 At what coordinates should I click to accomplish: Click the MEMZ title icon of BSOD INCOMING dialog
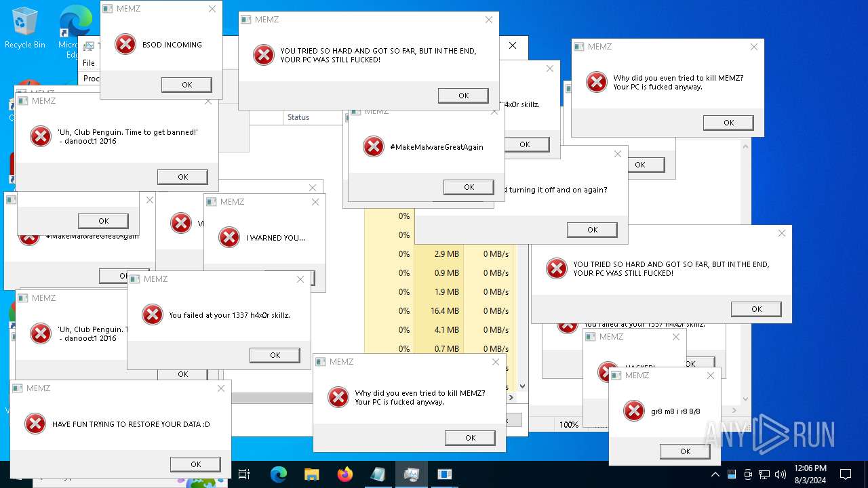coord(108,9)
